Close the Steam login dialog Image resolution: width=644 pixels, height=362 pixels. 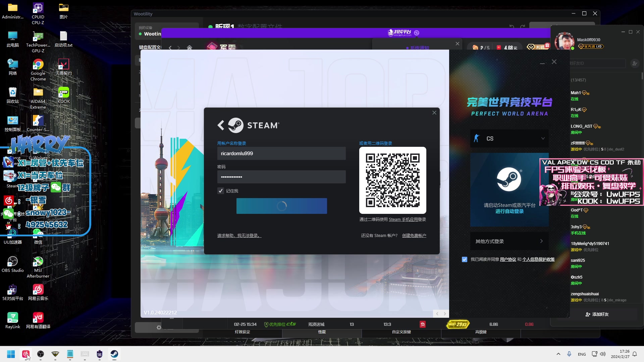click(434, 113)
